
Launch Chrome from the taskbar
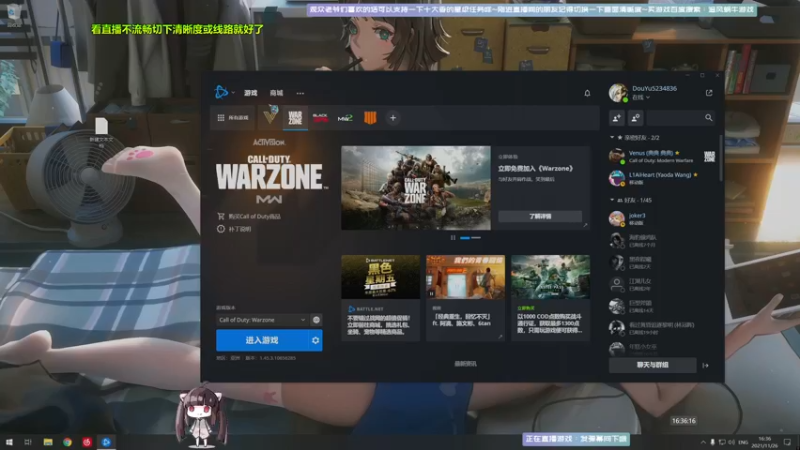[x=67, y=442]
